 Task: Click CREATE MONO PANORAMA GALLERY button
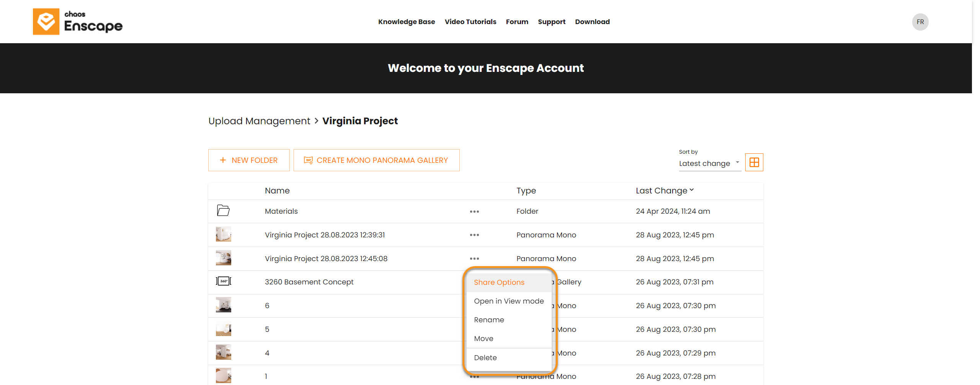click(x=376, y=160)
